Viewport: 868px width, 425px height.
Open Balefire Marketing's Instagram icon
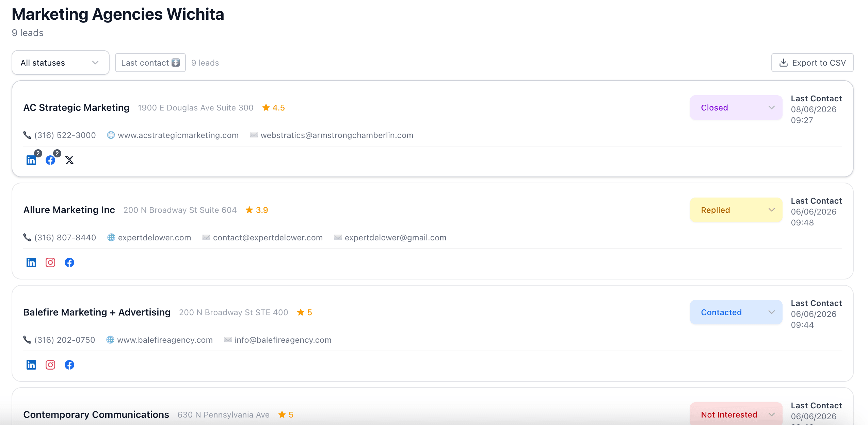click(50, 365)
